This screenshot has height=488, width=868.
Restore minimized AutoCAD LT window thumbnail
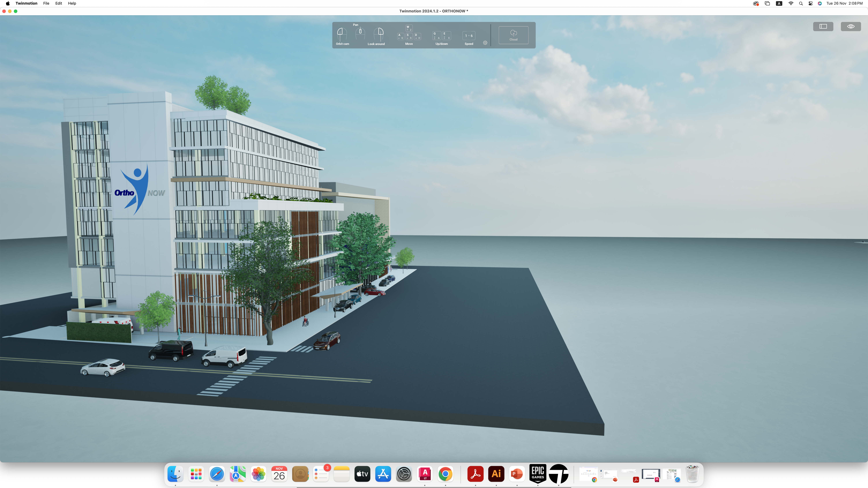tap(651, 475)
